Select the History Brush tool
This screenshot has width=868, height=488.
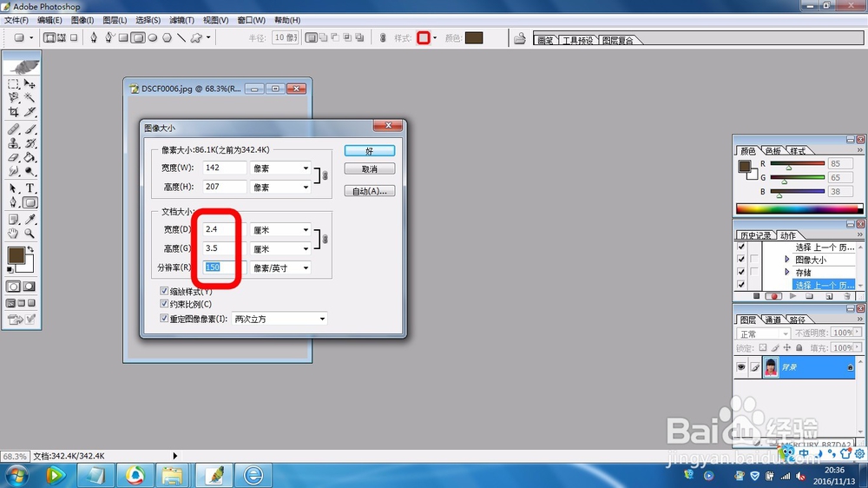tap(30, 143)
